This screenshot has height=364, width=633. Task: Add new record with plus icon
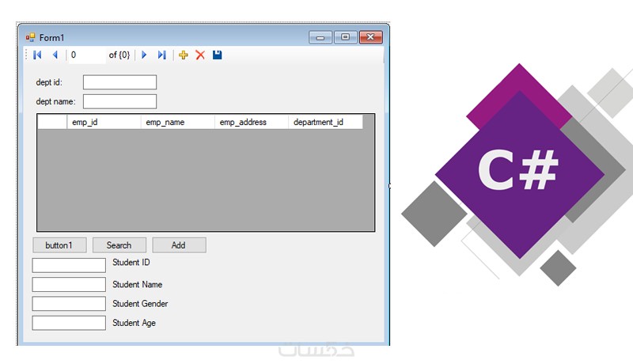184,55
